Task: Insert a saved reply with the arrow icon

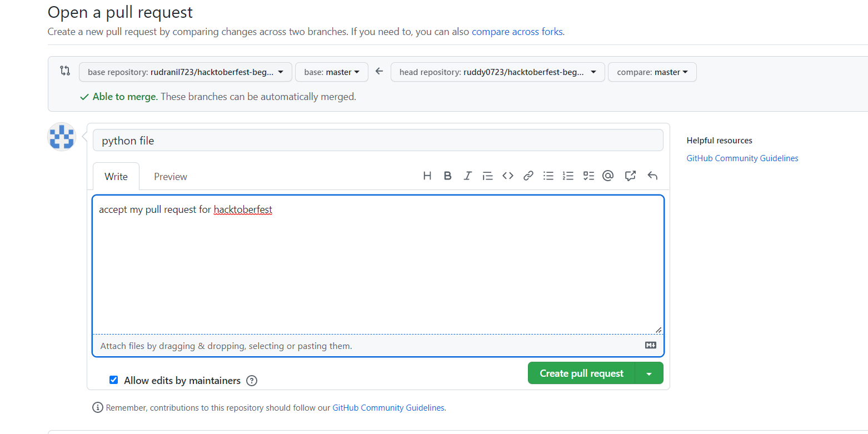Action: tap(652, 176)
